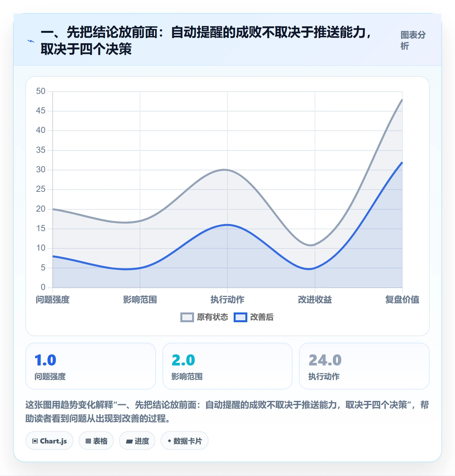Open the 1.0 问题强度 data card

91,366
